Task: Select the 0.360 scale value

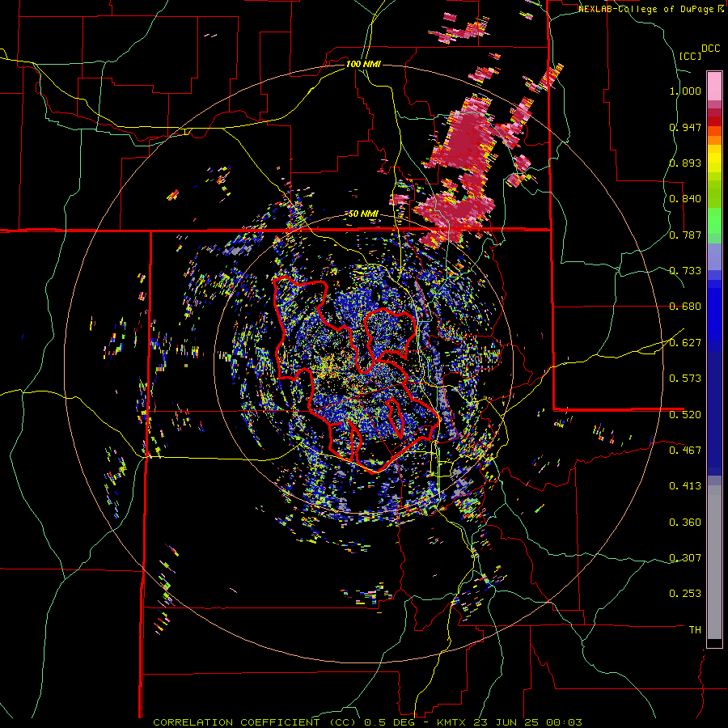Action: tap(685, 523)
